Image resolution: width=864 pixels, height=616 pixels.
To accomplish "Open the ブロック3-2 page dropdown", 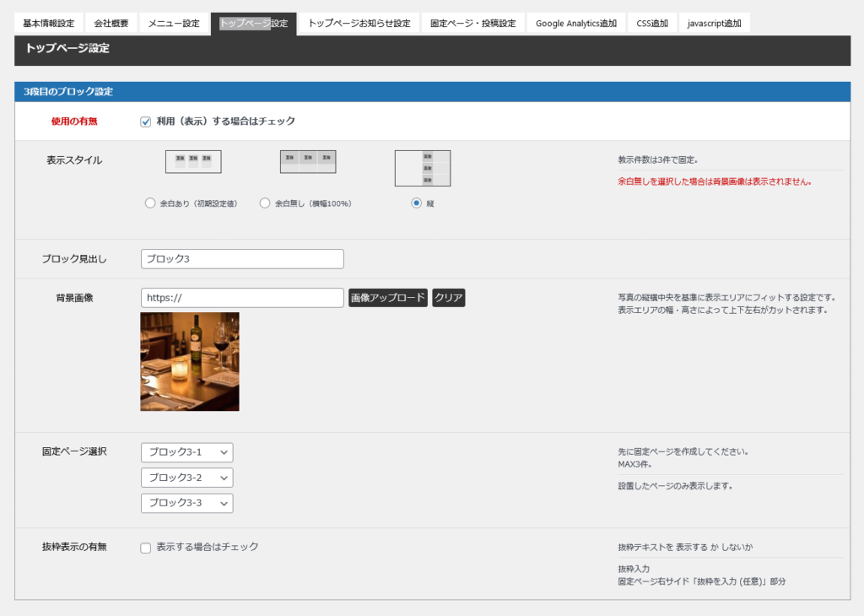I will point(186,478).
